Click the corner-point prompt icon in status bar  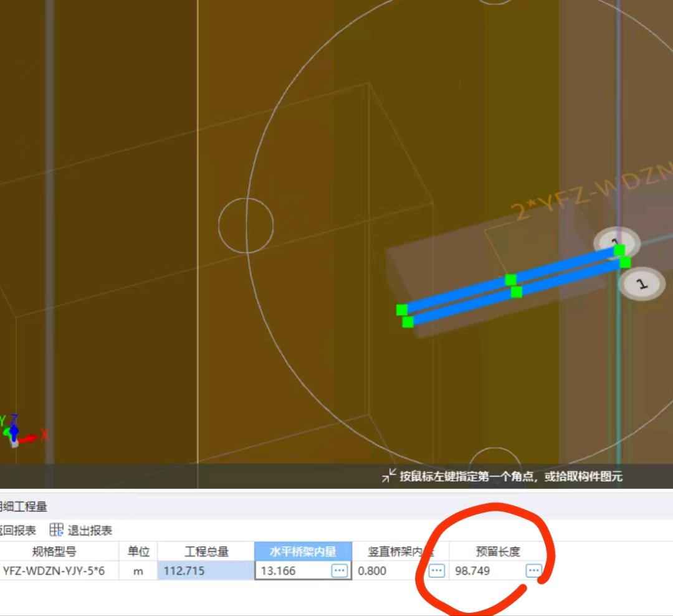[389, 476]
